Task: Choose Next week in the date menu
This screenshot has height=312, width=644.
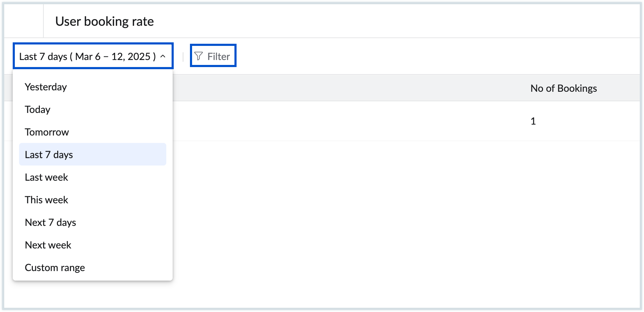Action: (x=48, y=245)
